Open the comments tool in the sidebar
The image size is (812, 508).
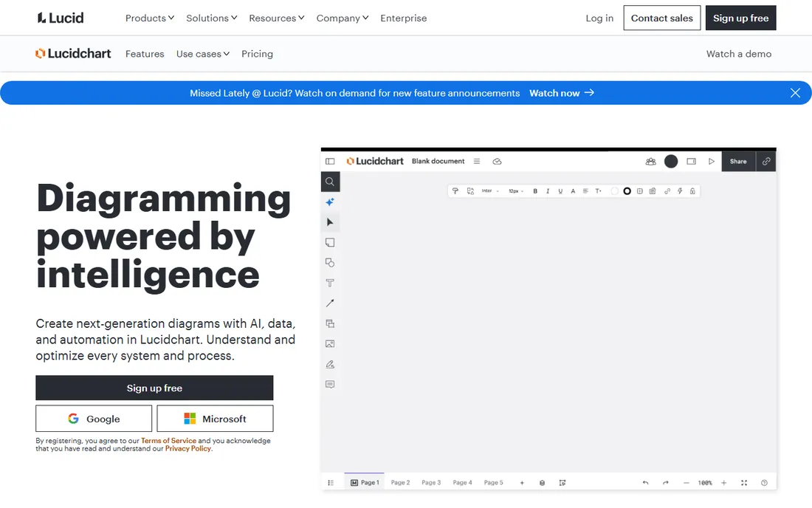point(330,384)
